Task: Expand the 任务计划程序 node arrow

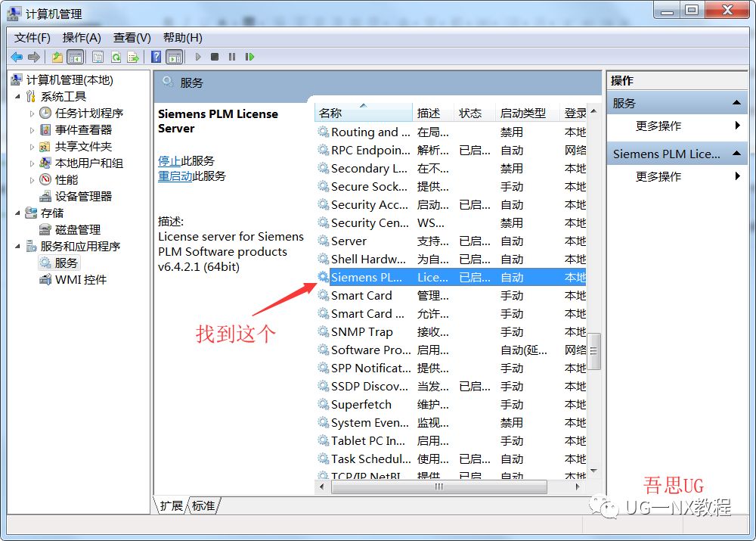Action: 32,113
